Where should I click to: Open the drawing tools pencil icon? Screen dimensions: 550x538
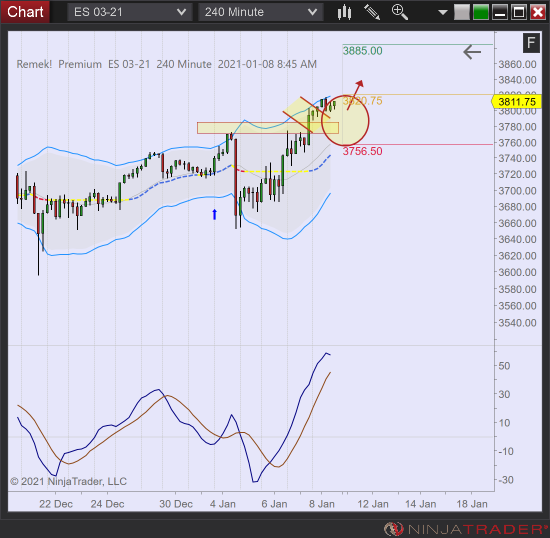[x=372, y=12]
